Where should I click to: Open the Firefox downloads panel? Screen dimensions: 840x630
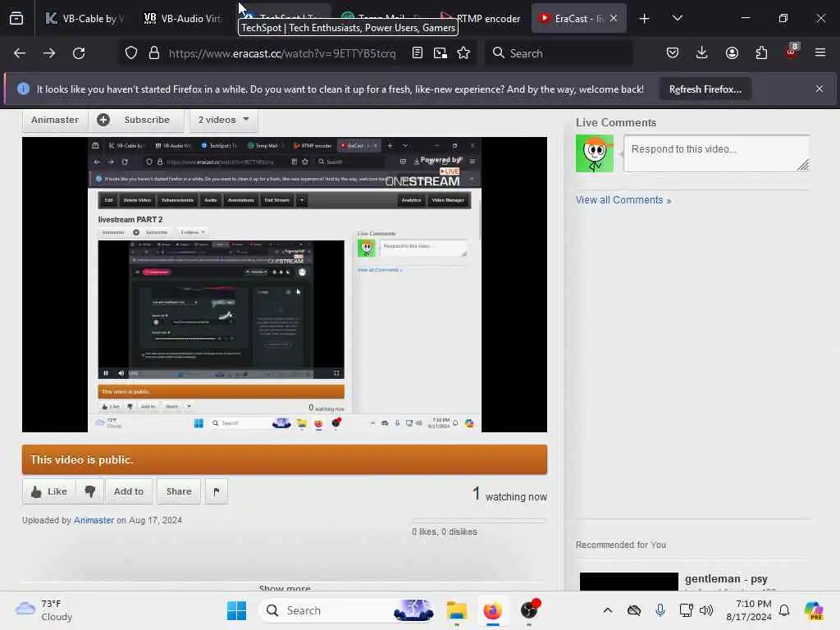702,53
